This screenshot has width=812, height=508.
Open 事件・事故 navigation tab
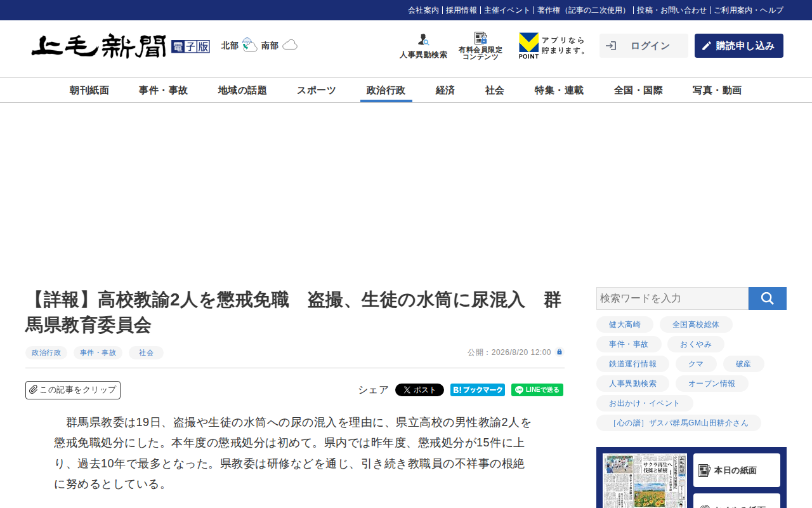(x=163, y=90)
